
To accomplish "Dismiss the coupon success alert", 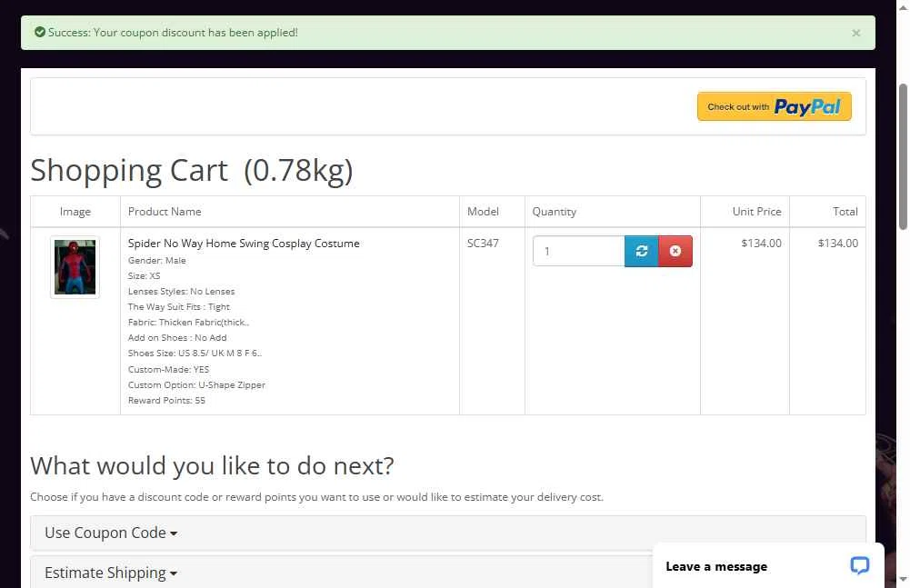I will (x=855, y=33).
